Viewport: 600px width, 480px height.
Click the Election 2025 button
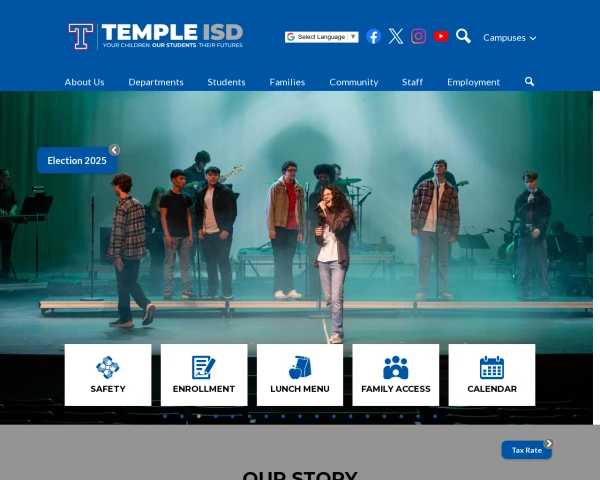point(77,160)
